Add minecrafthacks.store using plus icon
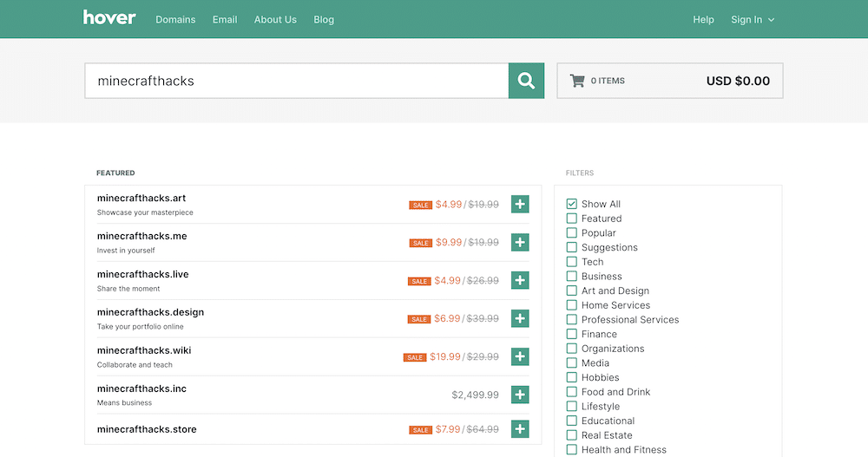 (520, 429)
